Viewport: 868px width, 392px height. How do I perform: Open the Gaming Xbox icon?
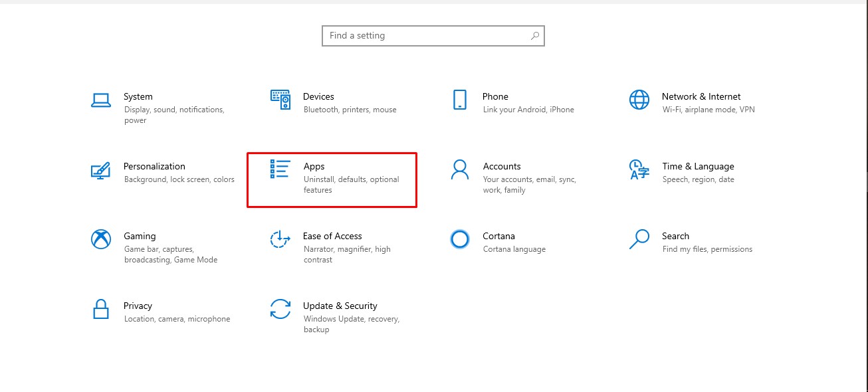pyautogui.click(x=100, y=239)
